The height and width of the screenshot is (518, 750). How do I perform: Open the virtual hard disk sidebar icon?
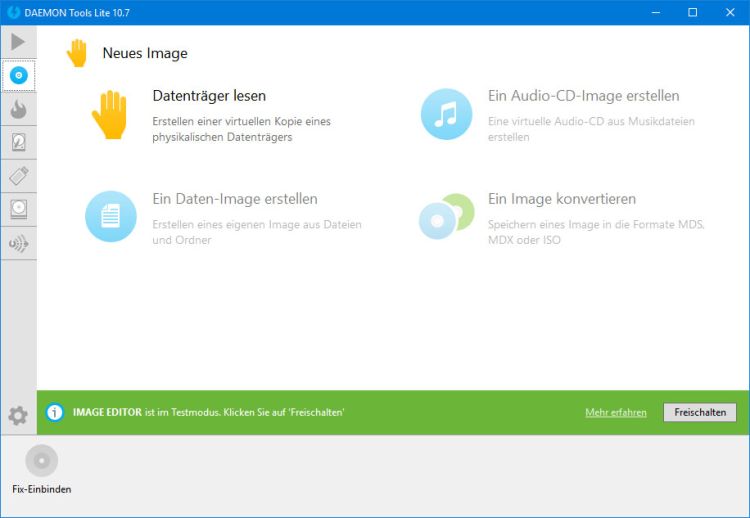18,143
